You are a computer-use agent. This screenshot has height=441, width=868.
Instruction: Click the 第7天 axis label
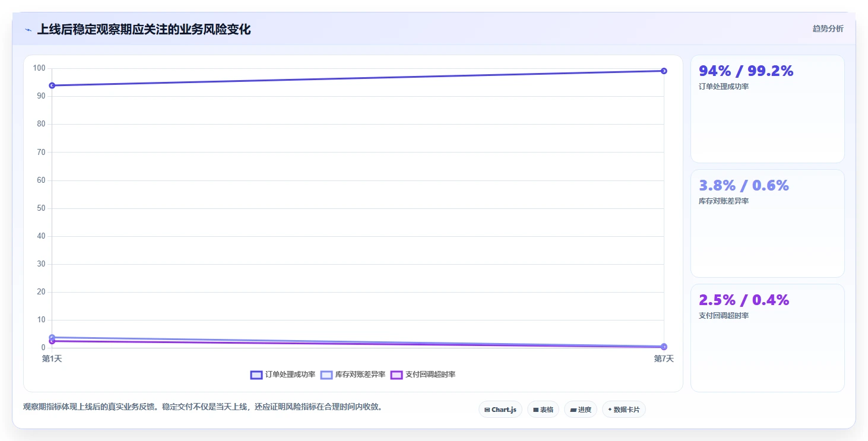[x=664, y=359]
